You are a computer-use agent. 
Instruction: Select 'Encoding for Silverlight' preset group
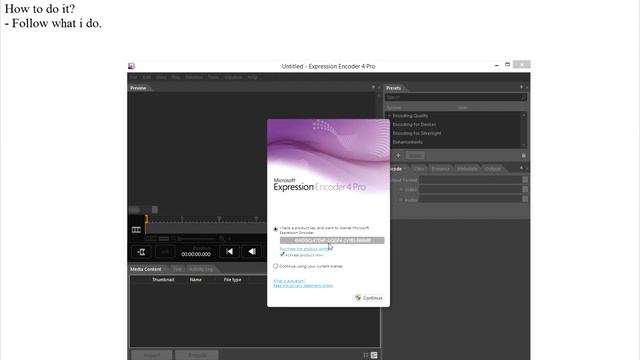417,133
